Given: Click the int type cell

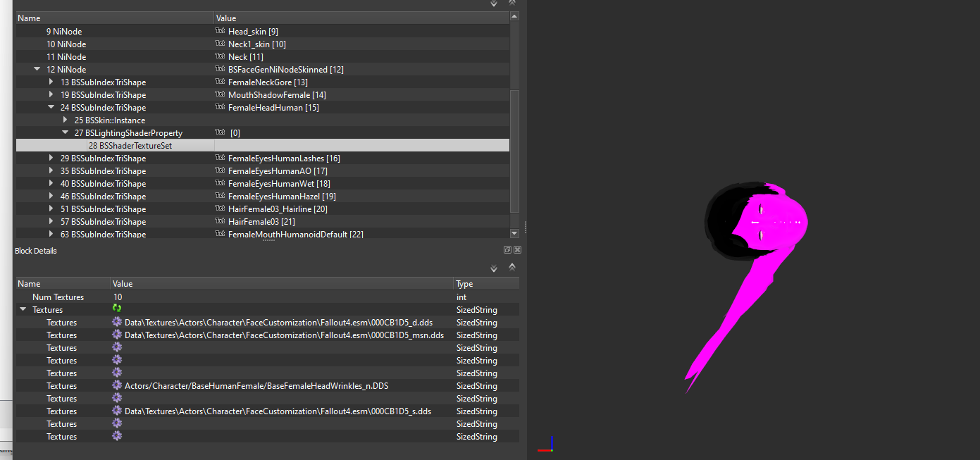Looking at the screenshot, I should [461, 297].
